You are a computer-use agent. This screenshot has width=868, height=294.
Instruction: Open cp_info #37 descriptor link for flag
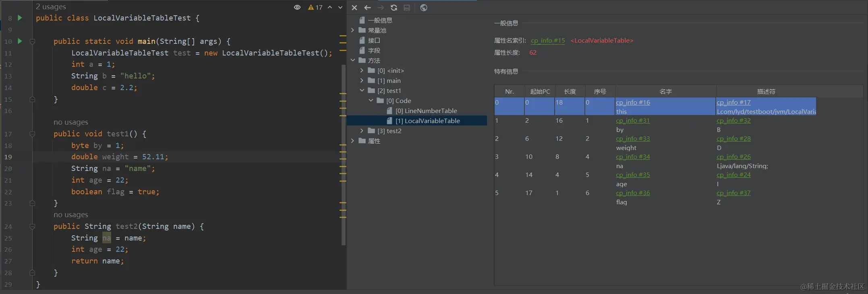click(x=733, y=193)
